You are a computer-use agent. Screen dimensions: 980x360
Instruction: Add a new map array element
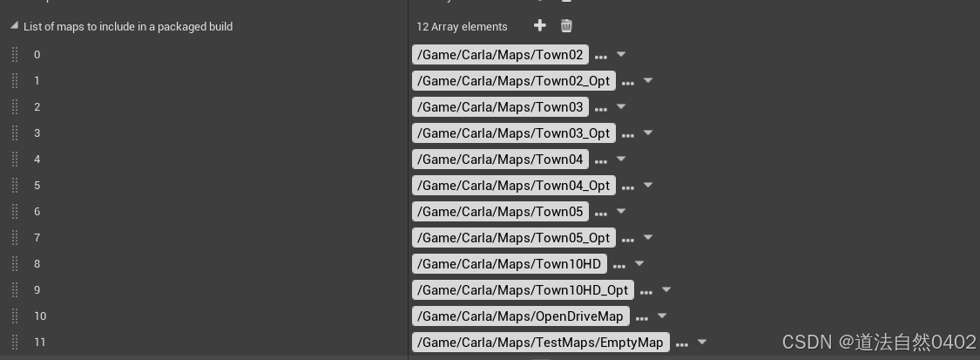point(539,25)
